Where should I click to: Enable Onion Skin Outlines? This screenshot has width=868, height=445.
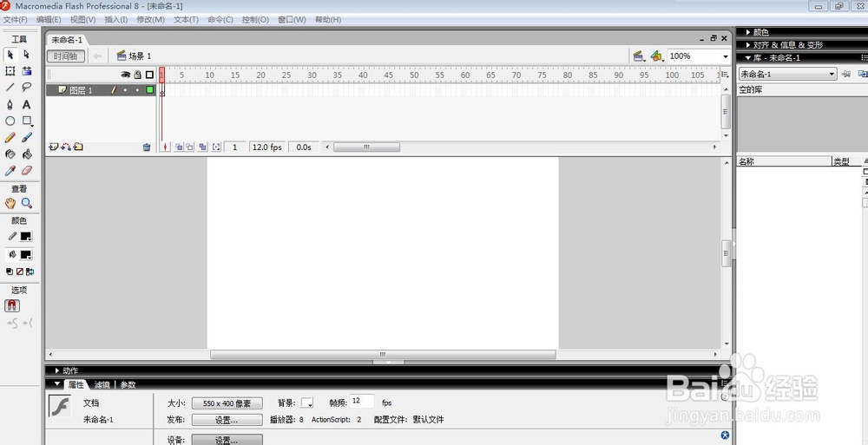(x=190, y=147)
